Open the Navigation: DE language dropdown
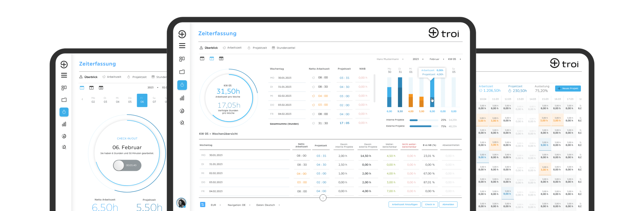 pyautogui.click(x=239, y=205)
